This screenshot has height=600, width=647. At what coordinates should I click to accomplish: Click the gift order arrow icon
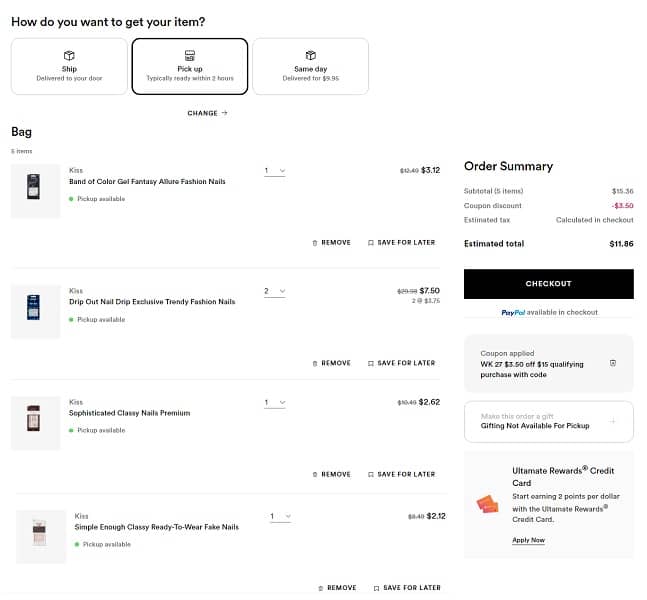click(x=613, y=421)
